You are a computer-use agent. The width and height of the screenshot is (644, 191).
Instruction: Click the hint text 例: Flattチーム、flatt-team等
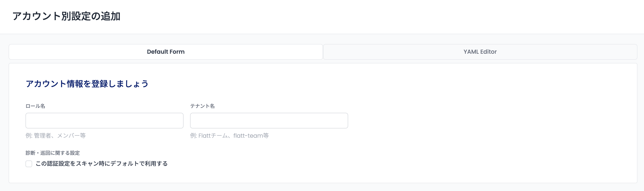point(229,135)
